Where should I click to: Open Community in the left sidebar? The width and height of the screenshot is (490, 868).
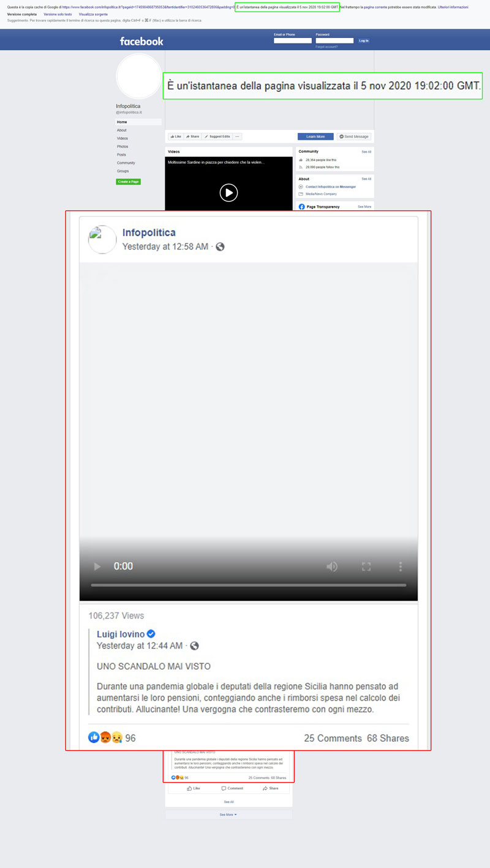(x=126, y=163)
